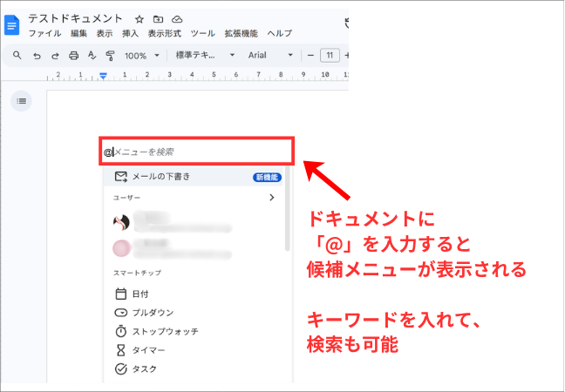Show the document outline sidebar
Image resolution: width=565 pixels, height=392 pixels.
click(22, 102)
